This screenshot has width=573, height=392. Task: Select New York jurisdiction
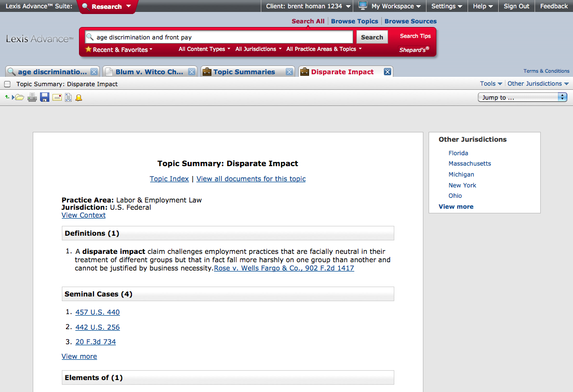(462, 185)
